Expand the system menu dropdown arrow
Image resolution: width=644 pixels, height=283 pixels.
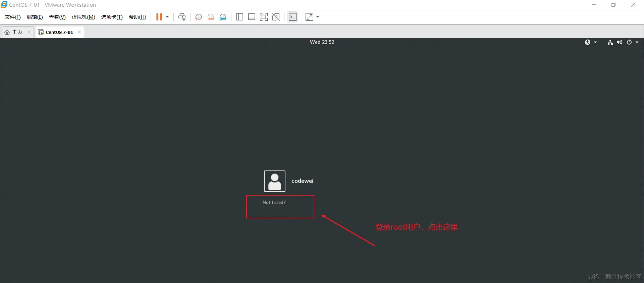tap(637, 42)
